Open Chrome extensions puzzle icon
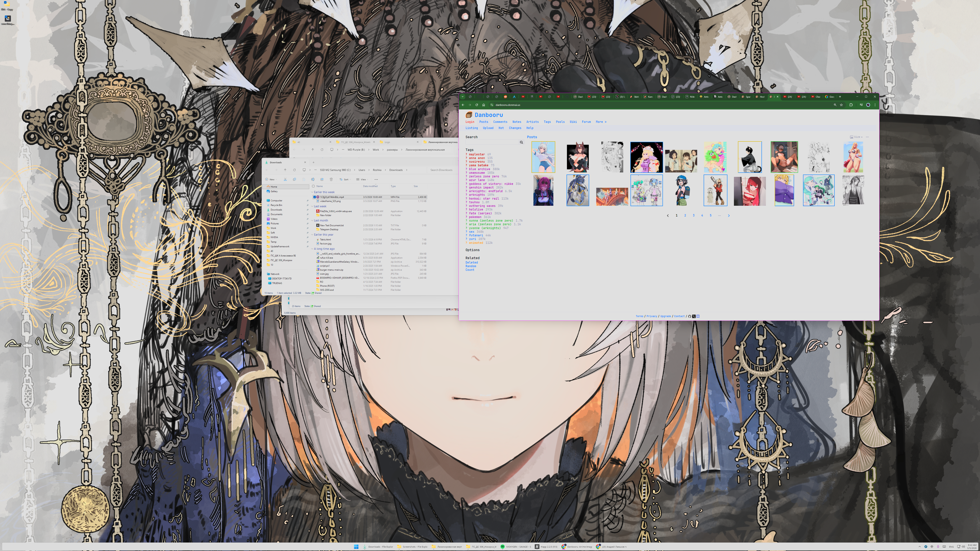980x551 pixels. point(851,105)
